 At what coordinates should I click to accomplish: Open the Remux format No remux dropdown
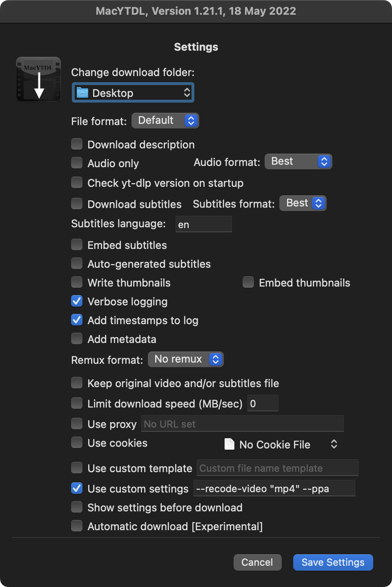[186, 359]
